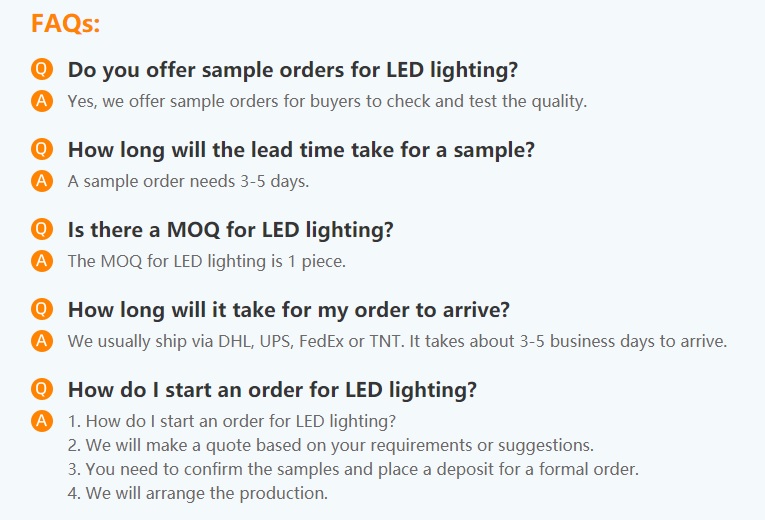
Task: Click the Q icon beside sample orders question
Action: [x=41, y=69]
